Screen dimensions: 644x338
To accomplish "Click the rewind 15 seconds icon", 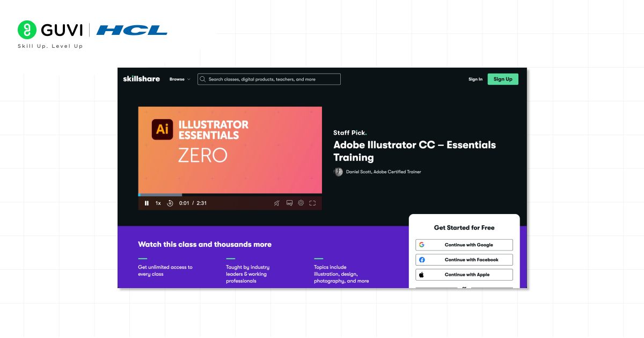I will click(170, 203).
